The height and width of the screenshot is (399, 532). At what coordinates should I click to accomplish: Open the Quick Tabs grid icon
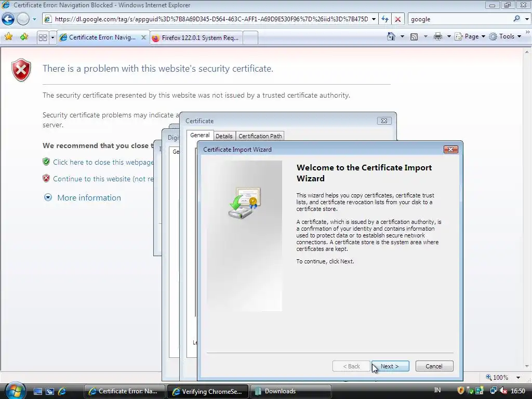43,37
